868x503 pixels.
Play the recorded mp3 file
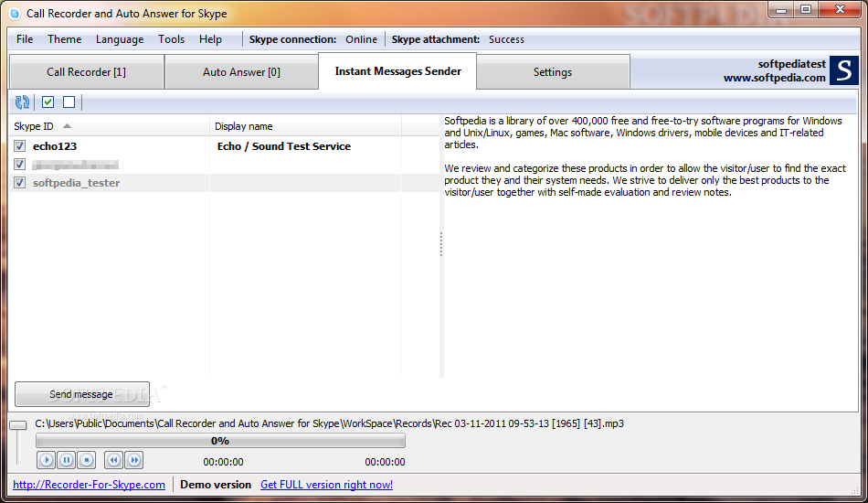(47, 460)
